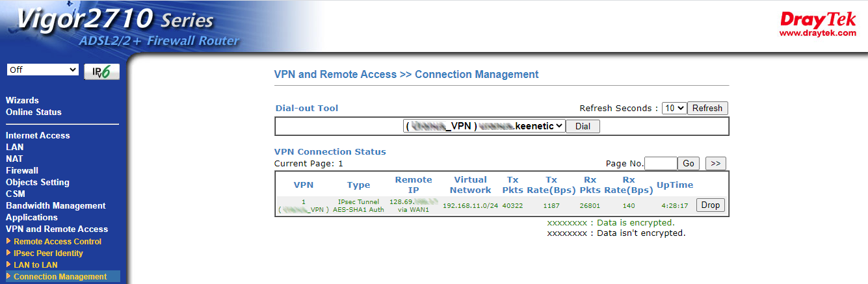This screenshot has height=284, width=868.
Task: Click the Type column header
Action: (358, 185)
